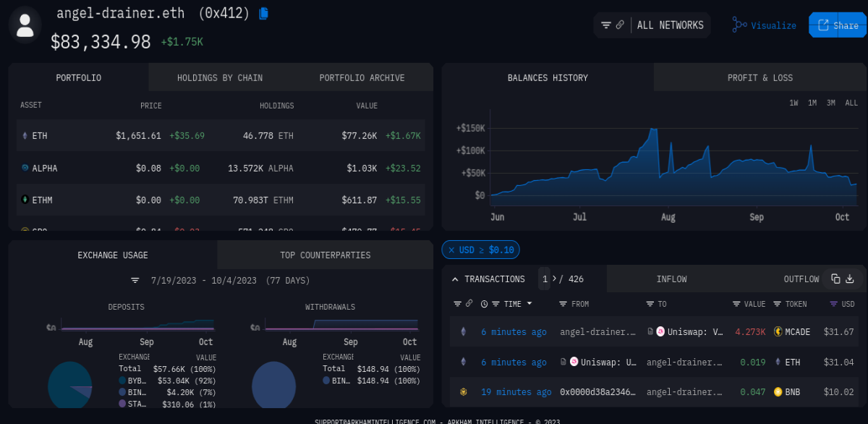Click the Visualize graph icon
Image resolution: width=868 pixels, height=424 pixels.
click(x=739, y=25)
